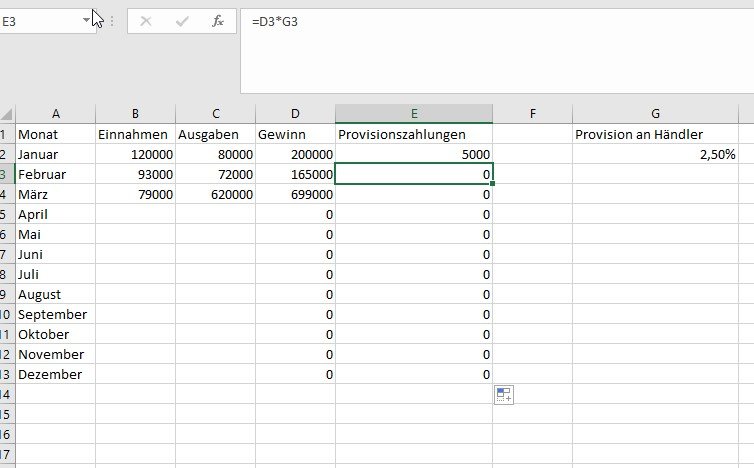Click header cell 'Gewinn'
754x468 pixels.
point(295,134)
